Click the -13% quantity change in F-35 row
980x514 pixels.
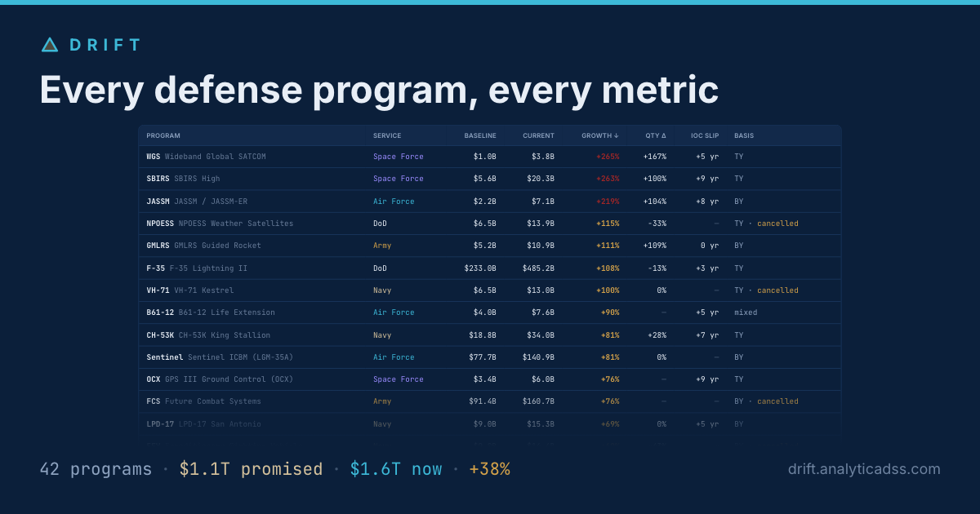coord(657,268)
